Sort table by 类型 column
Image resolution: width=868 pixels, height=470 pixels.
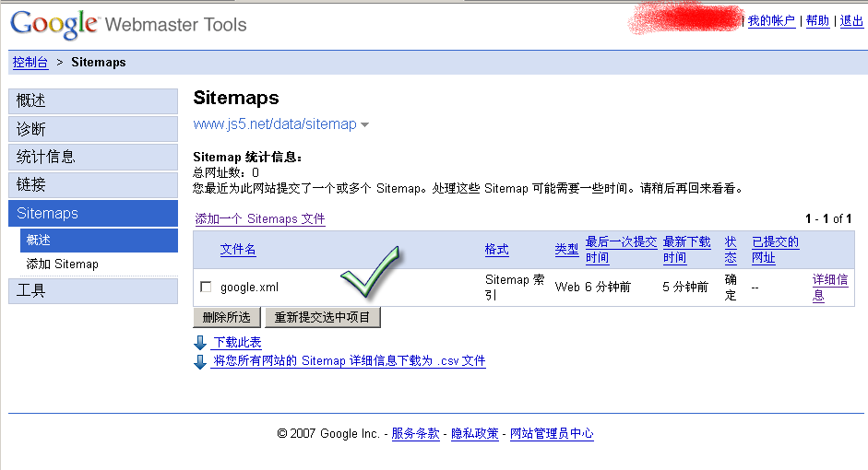pos(567,250)
